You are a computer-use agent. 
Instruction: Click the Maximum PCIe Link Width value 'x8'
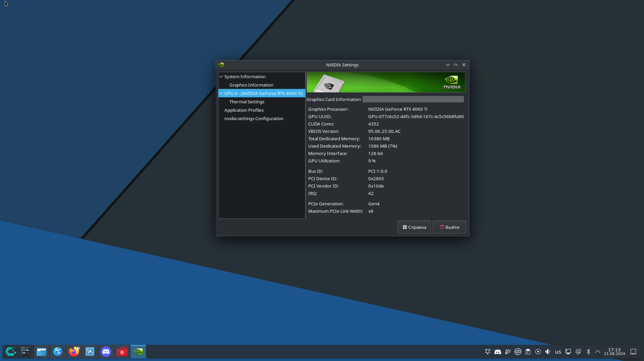coord(371,211)
